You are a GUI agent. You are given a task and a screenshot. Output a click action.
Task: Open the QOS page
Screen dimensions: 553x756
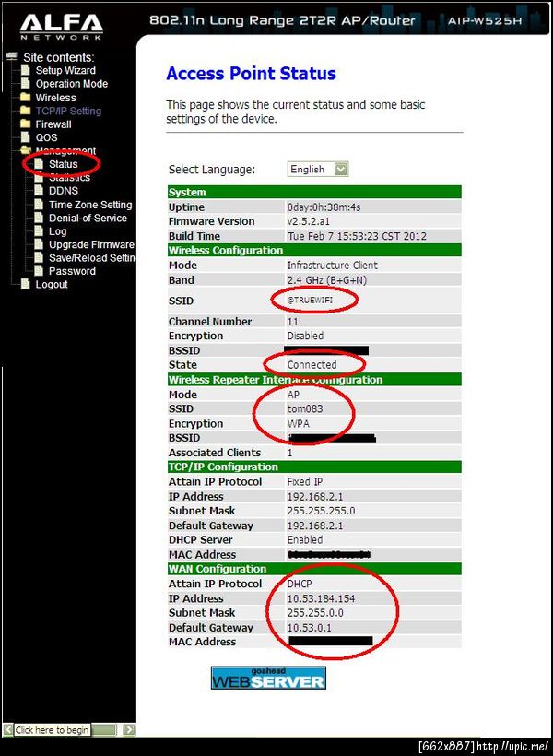point(46,137)
